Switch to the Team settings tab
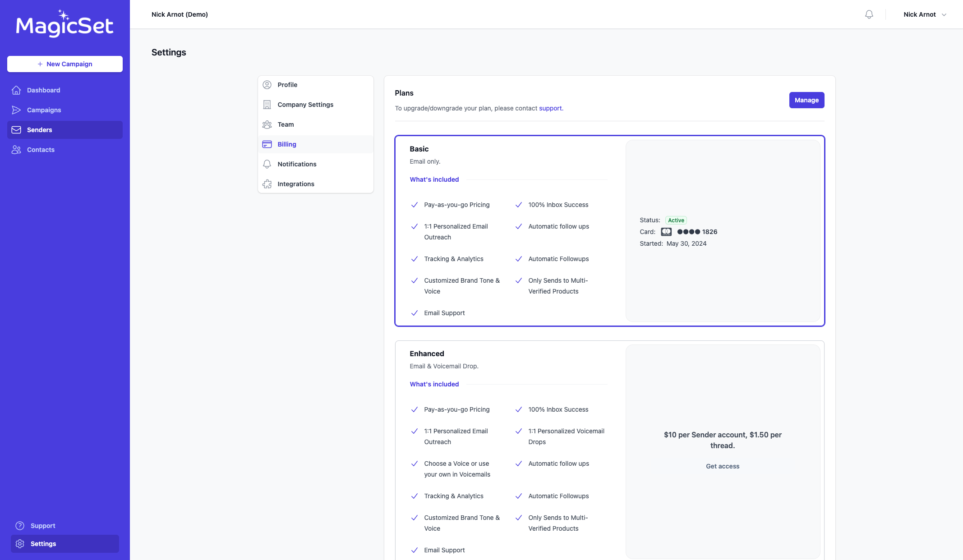The width and height of the screenshot is (963, 560). point(316,124)
